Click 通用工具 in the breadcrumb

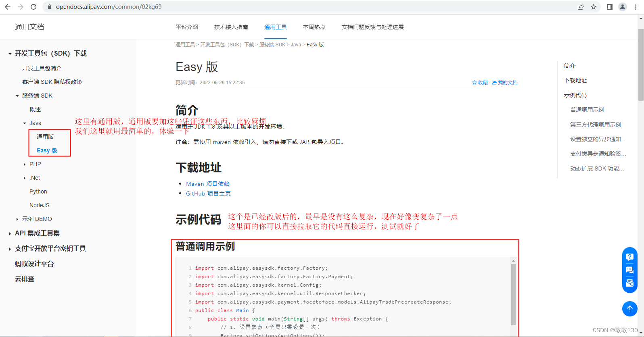pos(185,45)
